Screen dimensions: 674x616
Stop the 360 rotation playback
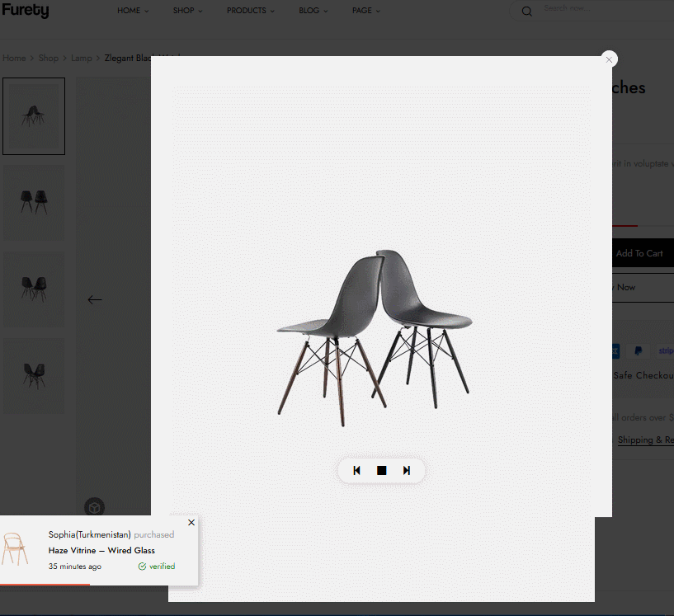381,470
